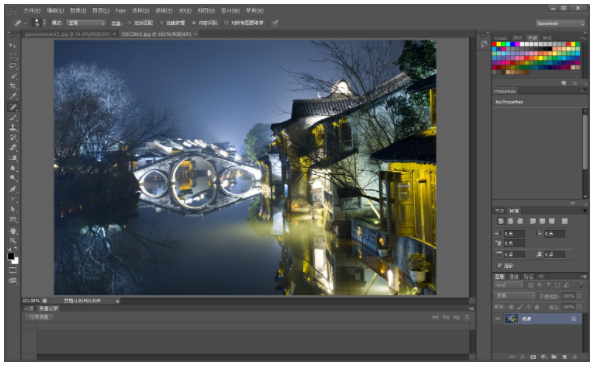
Task: Select the Zoom tool in toolbar
Action: pos(13,241)
